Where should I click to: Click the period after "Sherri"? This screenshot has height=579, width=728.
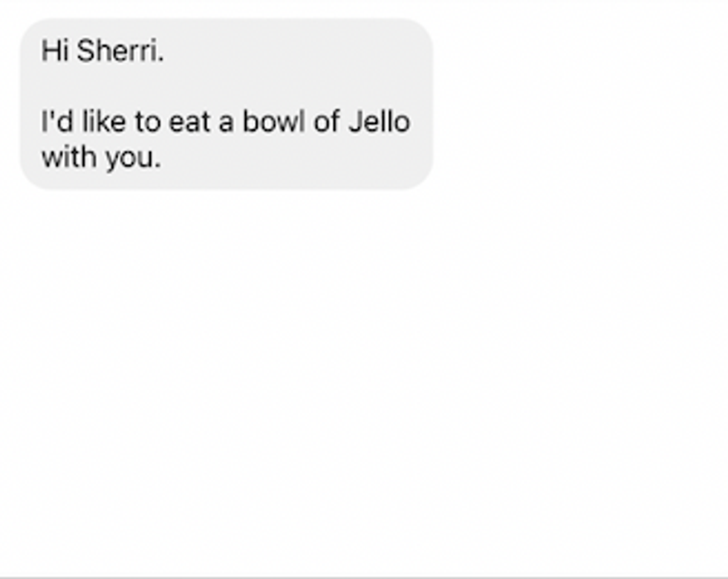pyautogui.click(x=160, y=59)
